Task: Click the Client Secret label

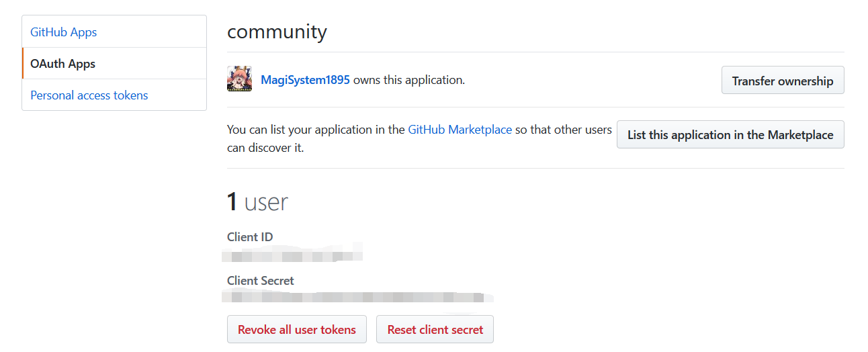Action: 261,281
